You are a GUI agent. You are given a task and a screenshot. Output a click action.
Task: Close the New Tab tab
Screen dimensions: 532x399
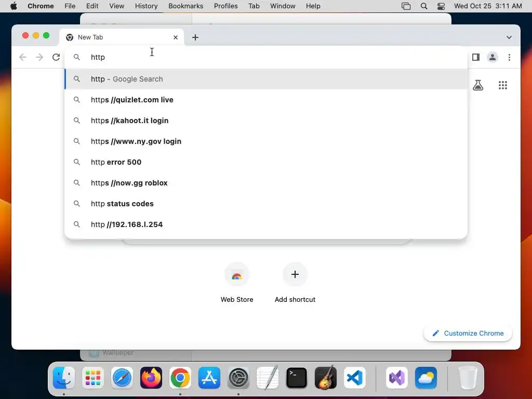click(176, 37)
